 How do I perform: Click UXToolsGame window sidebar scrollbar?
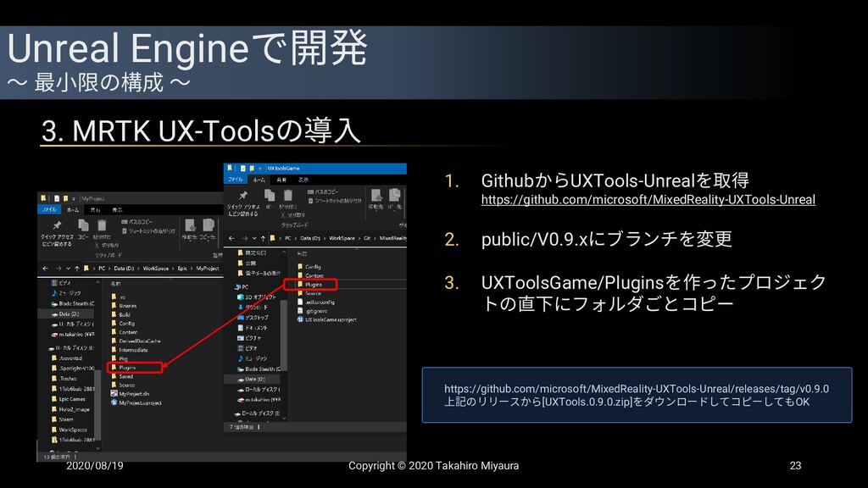tap(284, 335)
